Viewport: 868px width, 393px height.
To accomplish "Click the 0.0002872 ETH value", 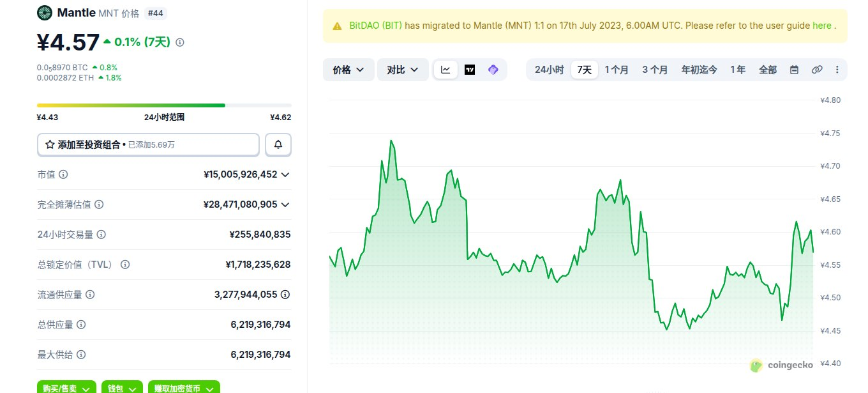I will tap(66, 77).
